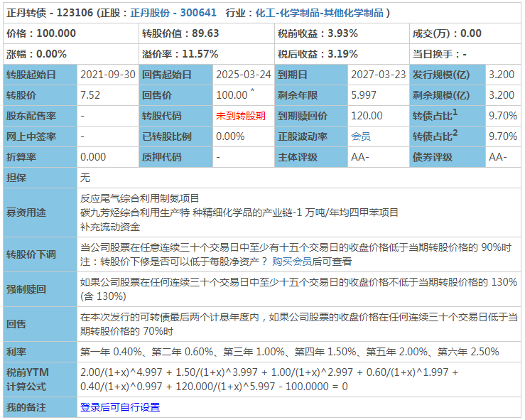The width and height of the screenshot is (525, 420).
Task: Select the line 反应尾气综合利用制氮项目
Action: (140, 198)
